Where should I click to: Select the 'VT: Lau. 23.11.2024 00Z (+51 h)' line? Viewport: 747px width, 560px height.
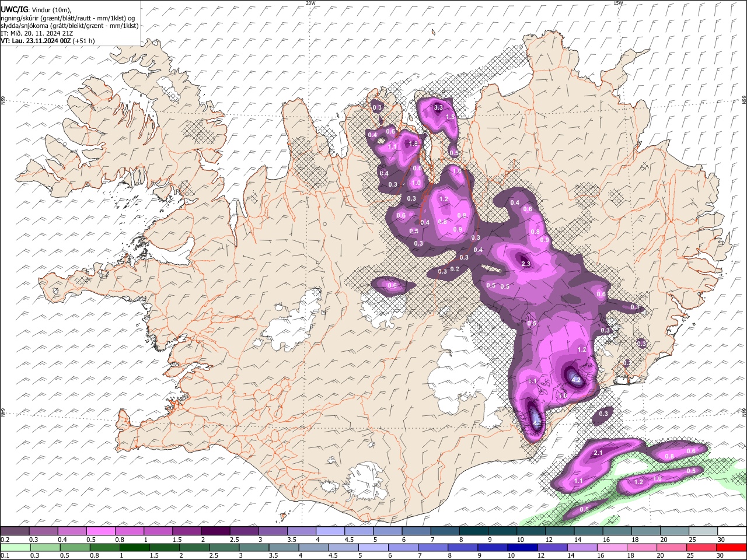pos(48,41)
